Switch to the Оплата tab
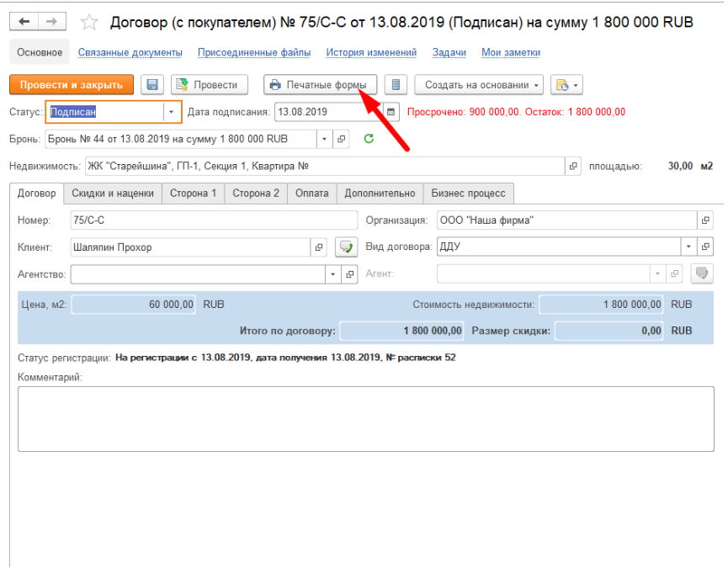728x573 pixels. [312, 194]
